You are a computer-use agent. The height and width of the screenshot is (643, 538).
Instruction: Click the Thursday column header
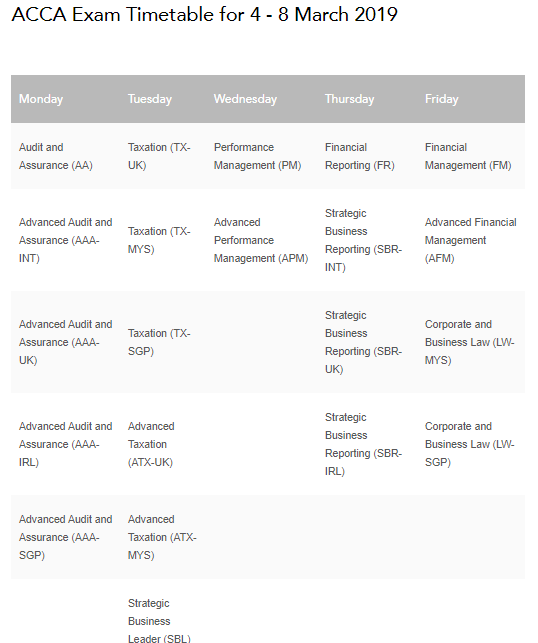coord(349,99)
